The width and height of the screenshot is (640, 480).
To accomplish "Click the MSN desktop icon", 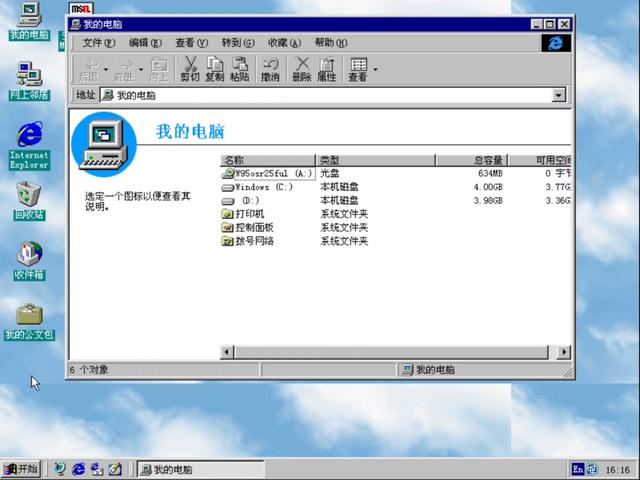I will [81, 8].
